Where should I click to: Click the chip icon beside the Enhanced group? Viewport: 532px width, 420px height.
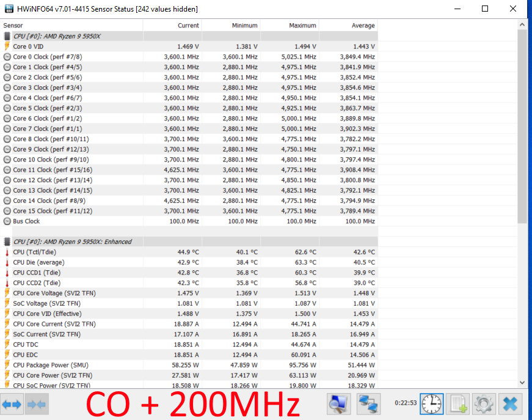click(x=7, y=241)
